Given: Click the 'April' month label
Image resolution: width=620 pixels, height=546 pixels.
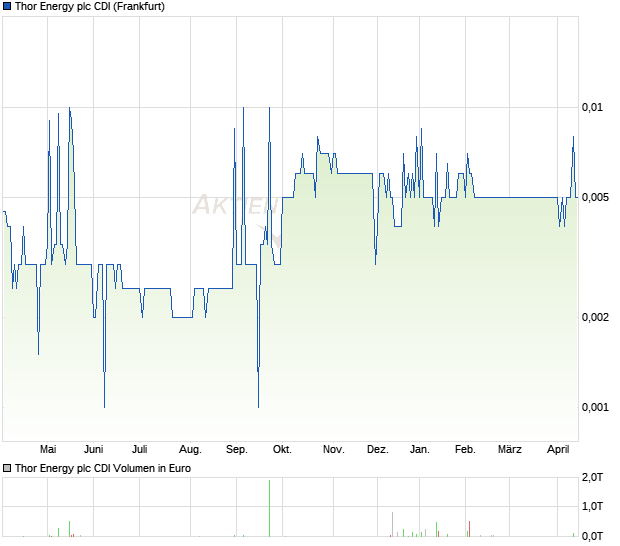Looking at the screenshot, I should pyautogui.click(x=558, y=449).
